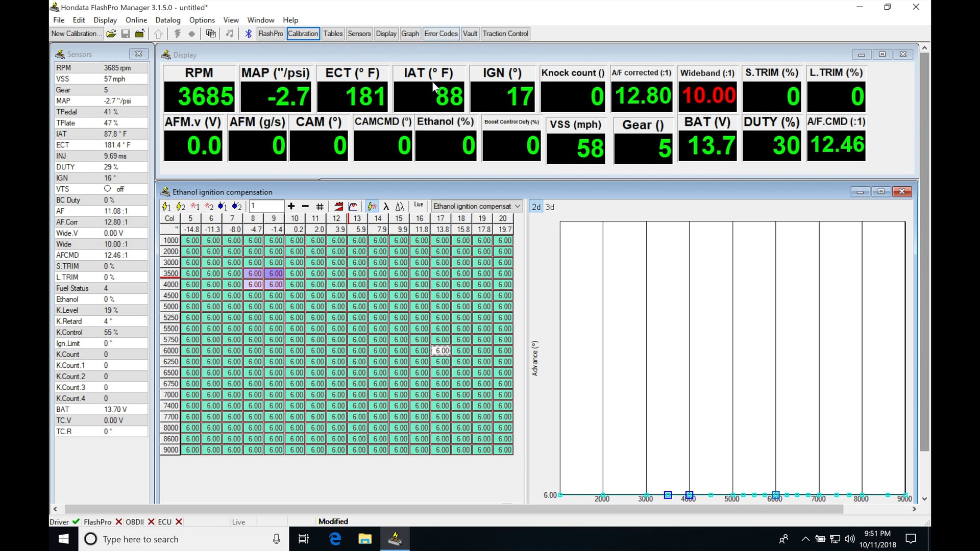Click the Error Codes toolbar button

coord(441,34)
